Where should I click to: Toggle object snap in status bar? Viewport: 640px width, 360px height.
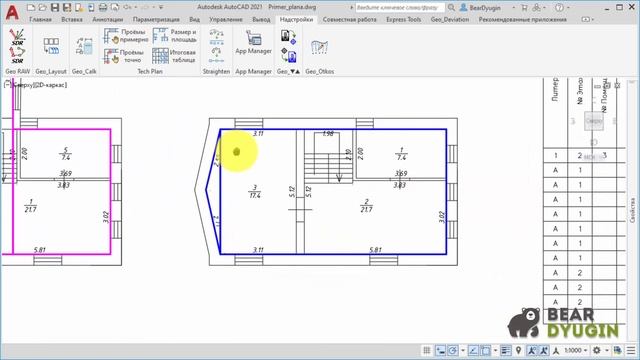click(485, 351)
